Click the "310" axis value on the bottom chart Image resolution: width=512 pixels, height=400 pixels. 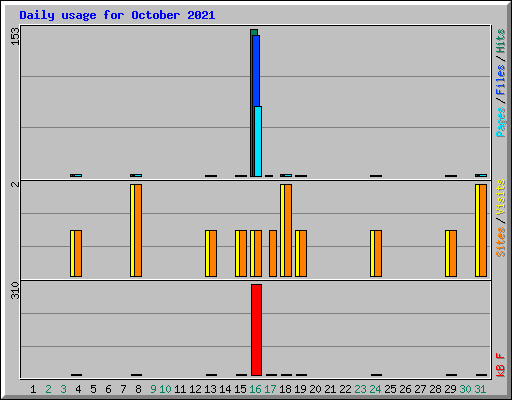click(x=15, y=290)
